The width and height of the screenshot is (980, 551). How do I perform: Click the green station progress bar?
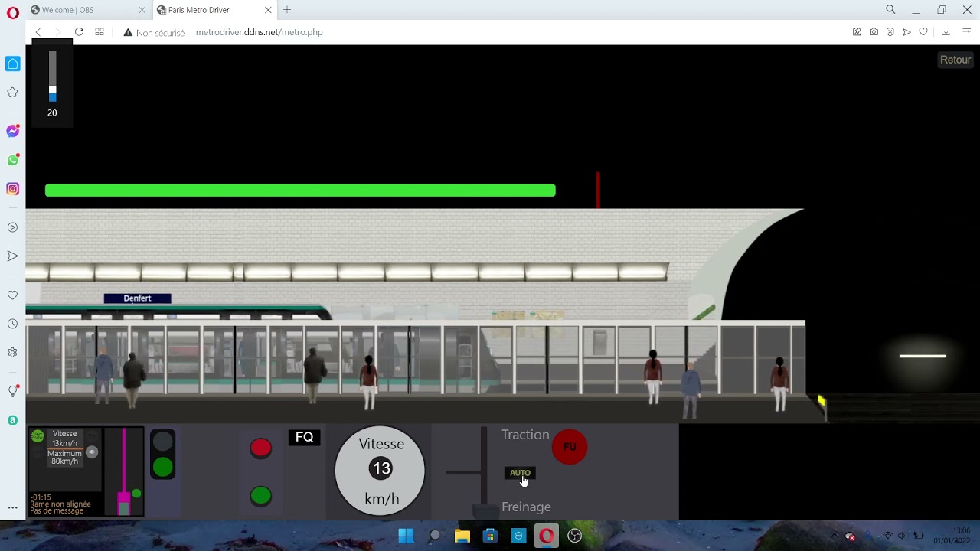tap(300, 191)
